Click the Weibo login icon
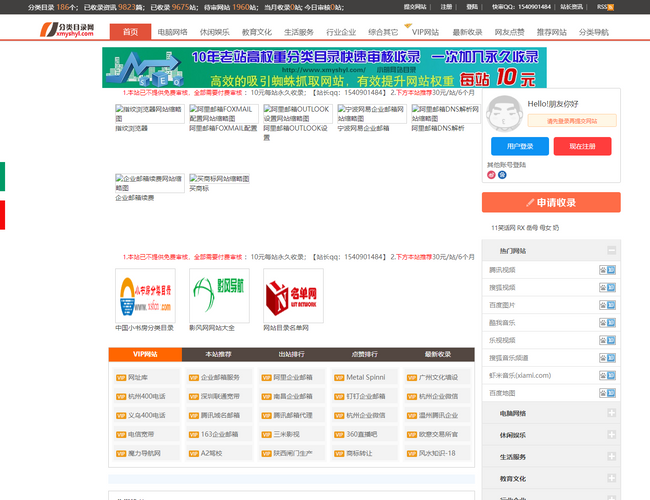This screenshot has height=500, width=650. (491, 175)
